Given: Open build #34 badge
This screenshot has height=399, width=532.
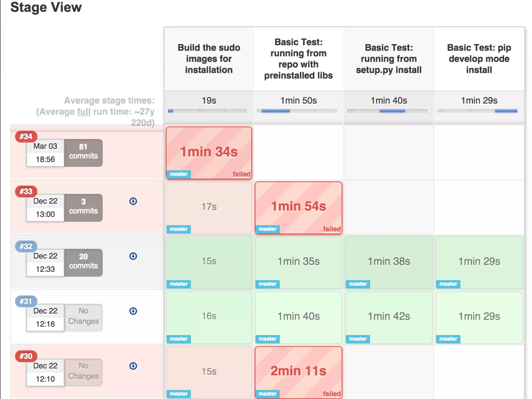Looking at the screenshot, I should coord(26,136).
